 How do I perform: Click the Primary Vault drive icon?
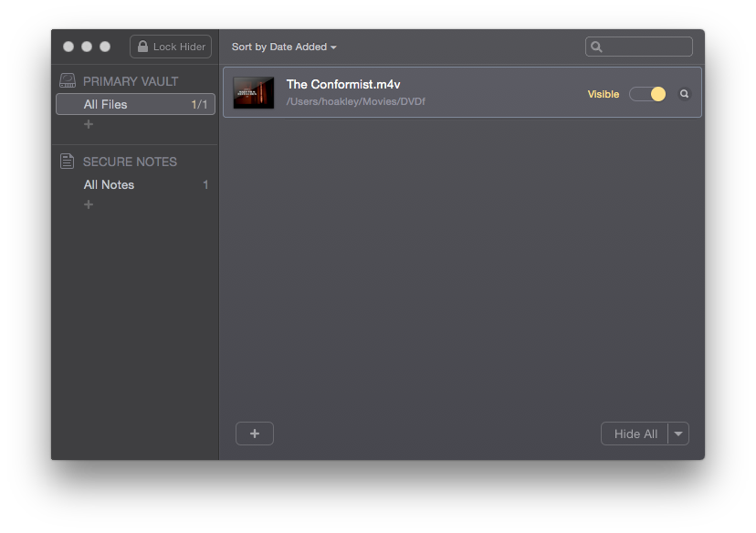pyautogui.click(x=68, y=80)
